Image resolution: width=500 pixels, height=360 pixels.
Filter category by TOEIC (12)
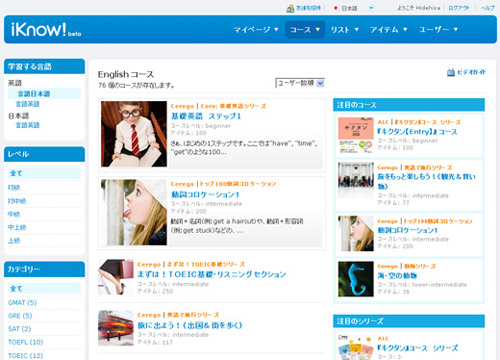tap(26, 355)
